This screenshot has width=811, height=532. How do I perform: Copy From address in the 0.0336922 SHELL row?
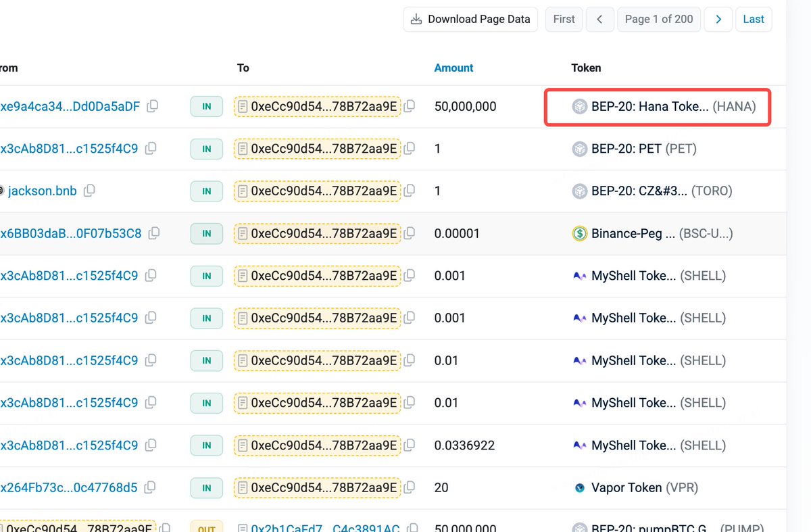(151, 445)
